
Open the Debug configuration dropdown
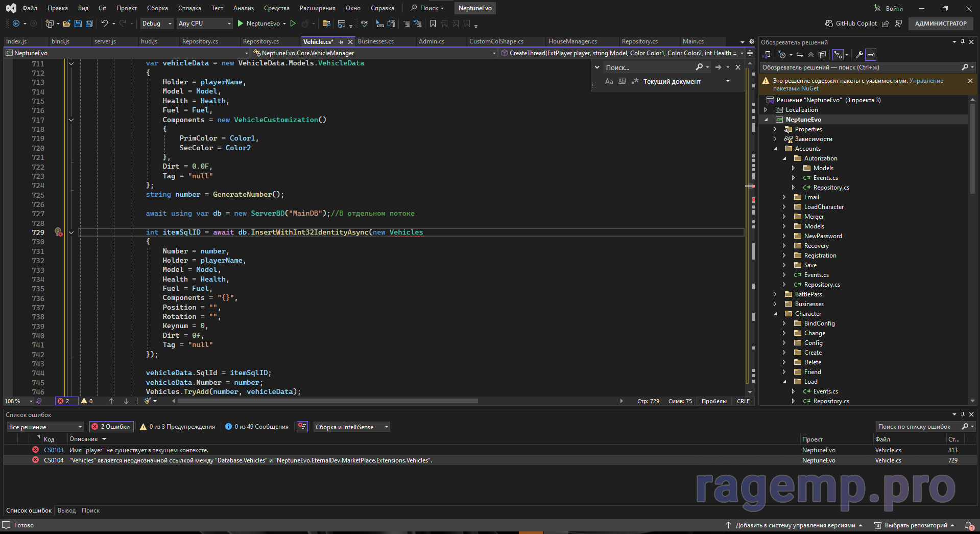point(156,24)
